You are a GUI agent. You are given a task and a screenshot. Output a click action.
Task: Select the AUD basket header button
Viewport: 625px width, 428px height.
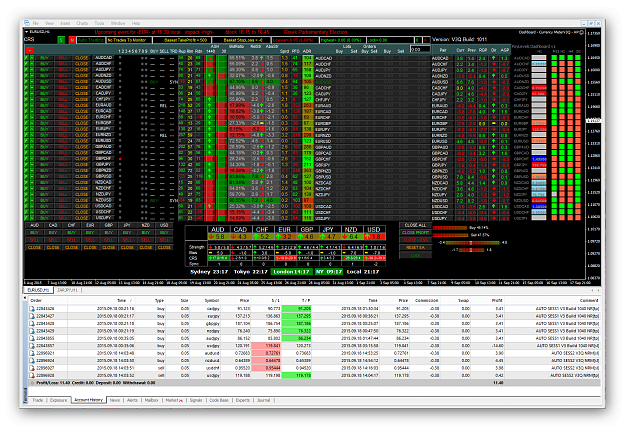[35, 225]
